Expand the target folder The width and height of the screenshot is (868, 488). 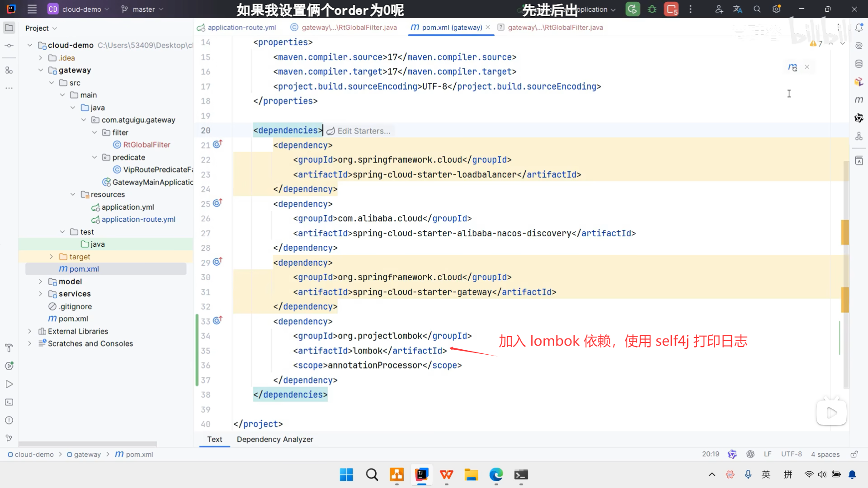click(51, 257)
